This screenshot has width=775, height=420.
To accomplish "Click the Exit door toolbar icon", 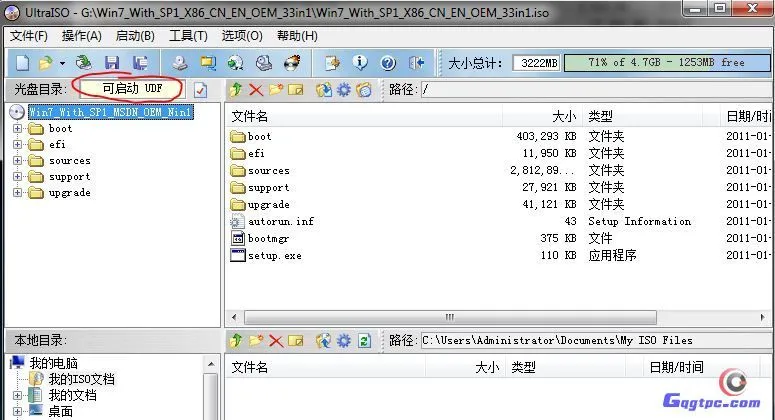I will point(416,63).
